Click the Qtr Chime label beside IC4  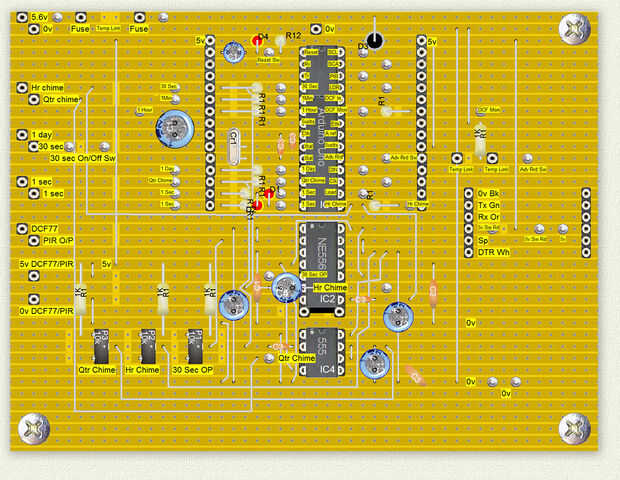(x=297, y=358)
